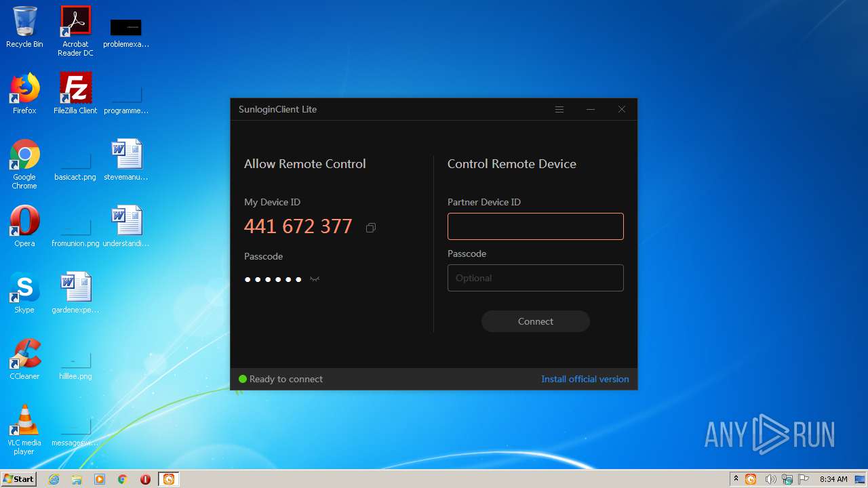The height and width of the screenshot is (488, 868).
Task: Minimize the SunloginClient Lite window
Action: pos(591,109)
